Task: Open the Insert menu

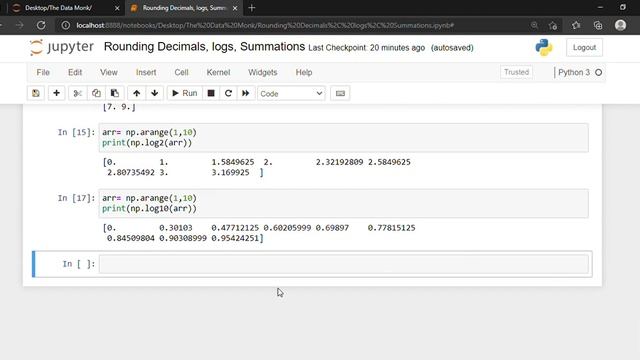Action: [146, 72]
